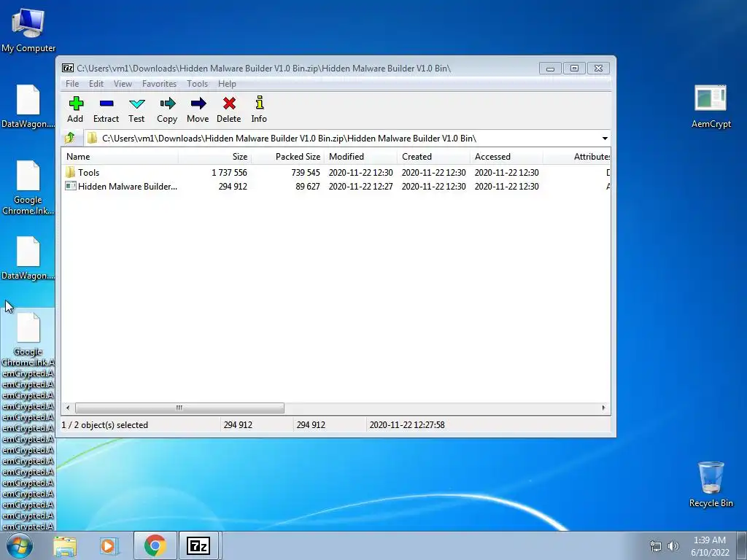Select the Tools folder icon
This screenshot has height=560, width=747.
(x=71, y=172)
